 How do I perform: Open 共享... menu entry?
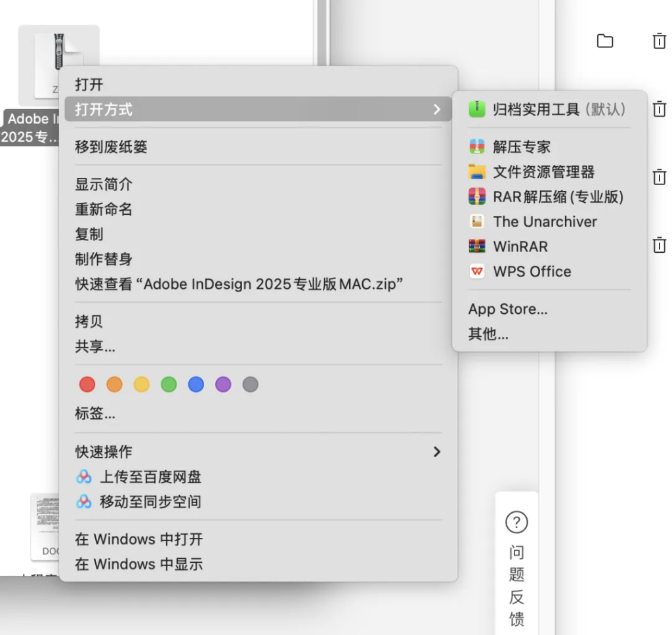tap(258, 346)
